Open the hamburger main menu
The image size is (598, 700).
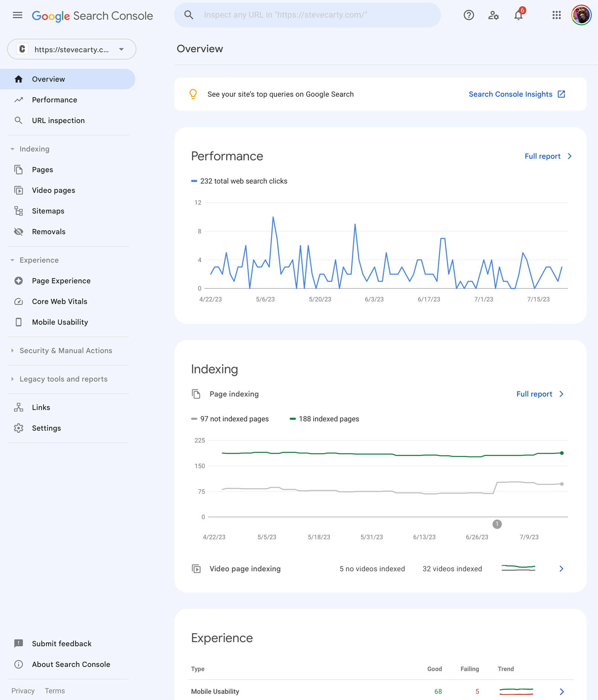click(17, 15)
